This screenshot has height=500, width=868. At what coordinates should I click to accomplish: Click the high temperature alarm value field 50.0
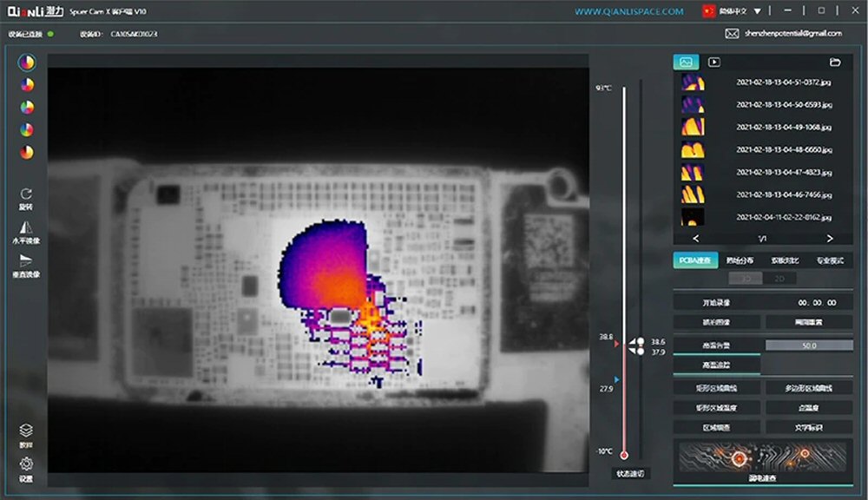808,345
